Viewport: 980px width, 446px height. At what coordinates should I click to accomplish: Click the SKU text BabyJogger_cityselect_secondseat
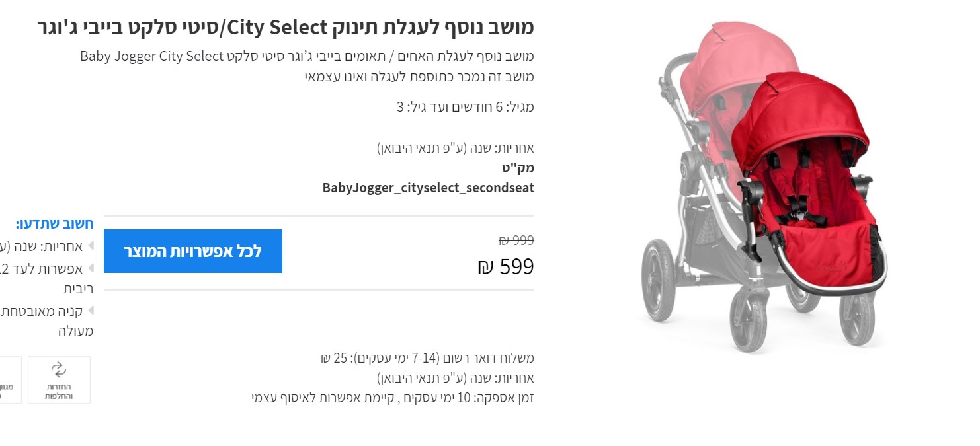pyautogui.click(x=428, y=188)
